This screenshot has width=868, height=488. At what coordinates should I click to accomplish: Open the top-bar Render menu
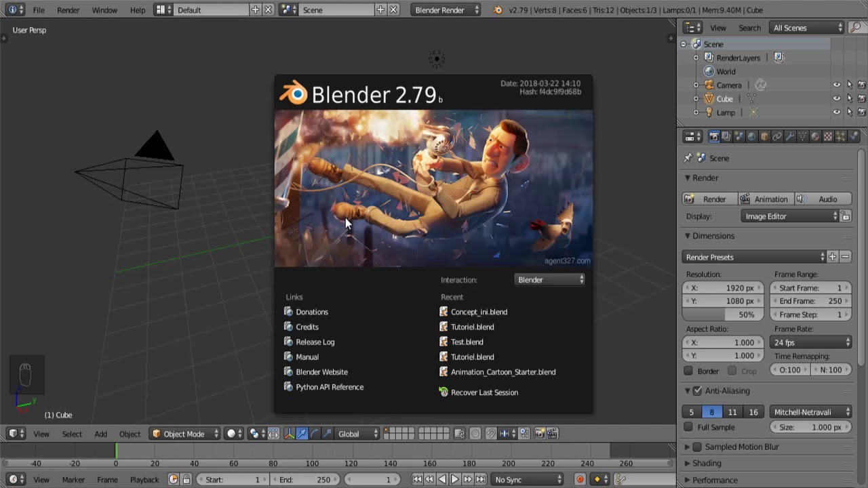(68, 10)
